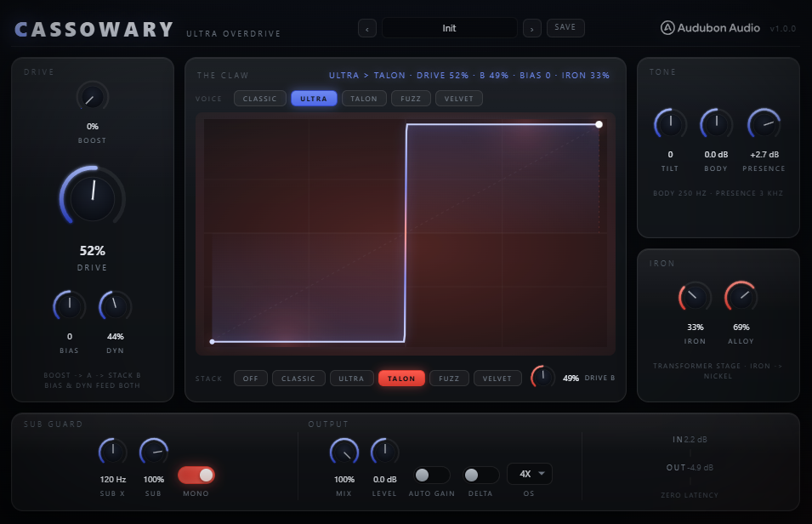This screenshot has width=812, height=524.
Task: Click the upper-right curve handle point
Action: pos(599,124)
